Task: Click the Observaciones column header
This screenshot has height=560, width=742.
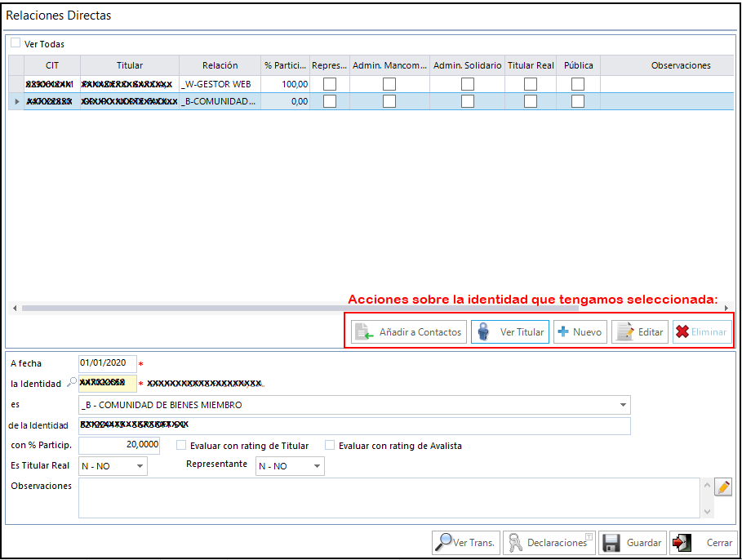Action: (667, 65)
